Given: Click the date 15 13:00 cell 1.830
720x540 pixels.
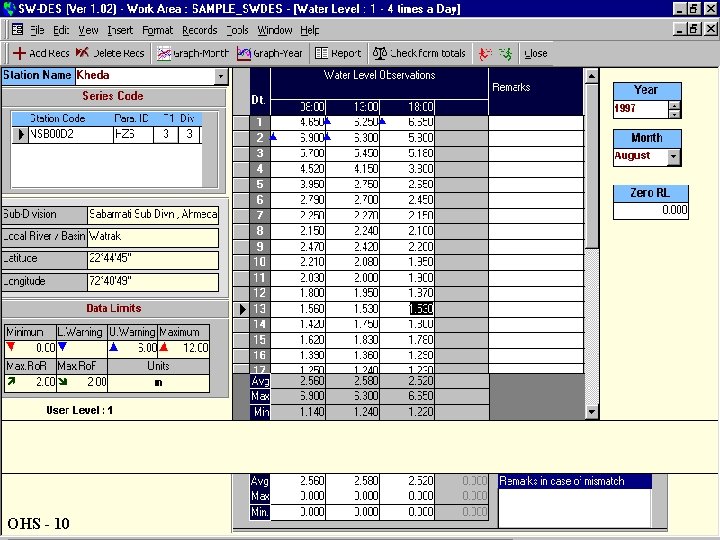Looking at the screenshot, I should pos(353,340).
